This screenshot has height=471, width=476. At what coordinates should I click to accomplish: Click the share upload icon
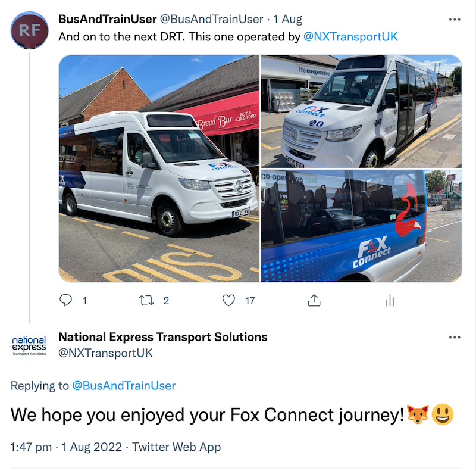coord(314,301)
